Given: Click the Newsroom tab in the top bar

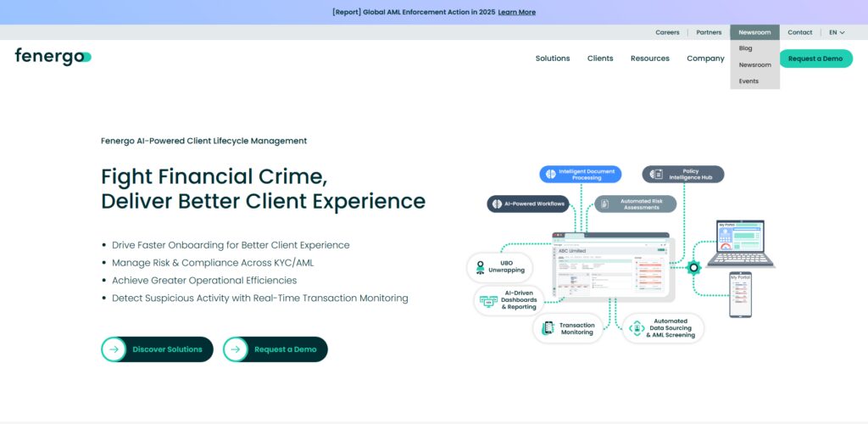Looking at the screenshot, I should (x=754, y=32).
